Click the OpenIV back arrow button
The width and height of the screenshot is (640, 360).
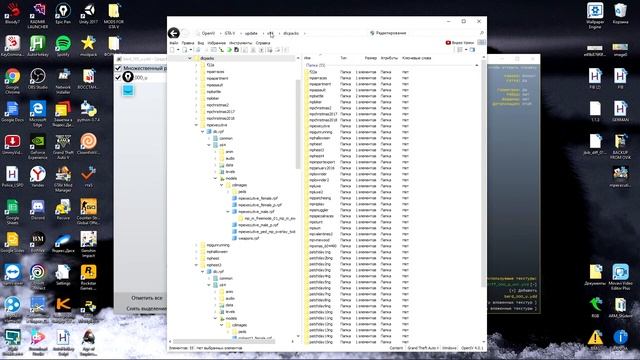[174, 33]
